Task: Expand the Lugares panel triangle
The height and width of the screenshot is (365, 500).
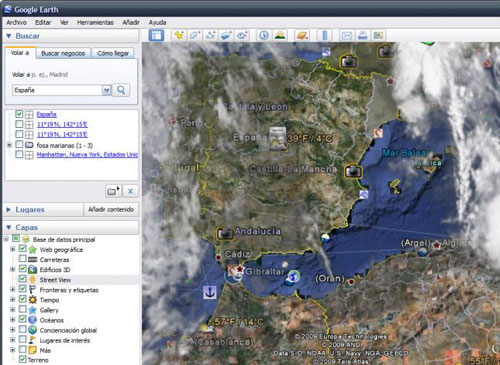Action: click(9, 210)
